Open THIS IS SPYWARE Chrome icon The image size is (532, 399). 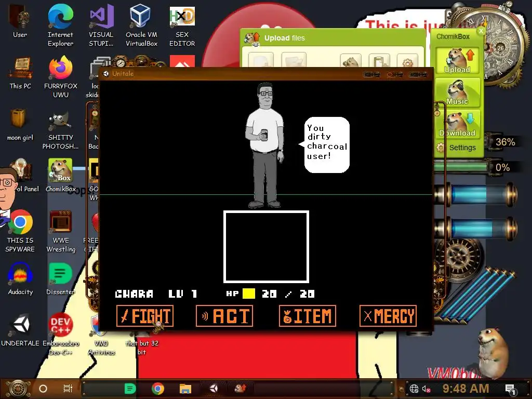coord(20,231)
